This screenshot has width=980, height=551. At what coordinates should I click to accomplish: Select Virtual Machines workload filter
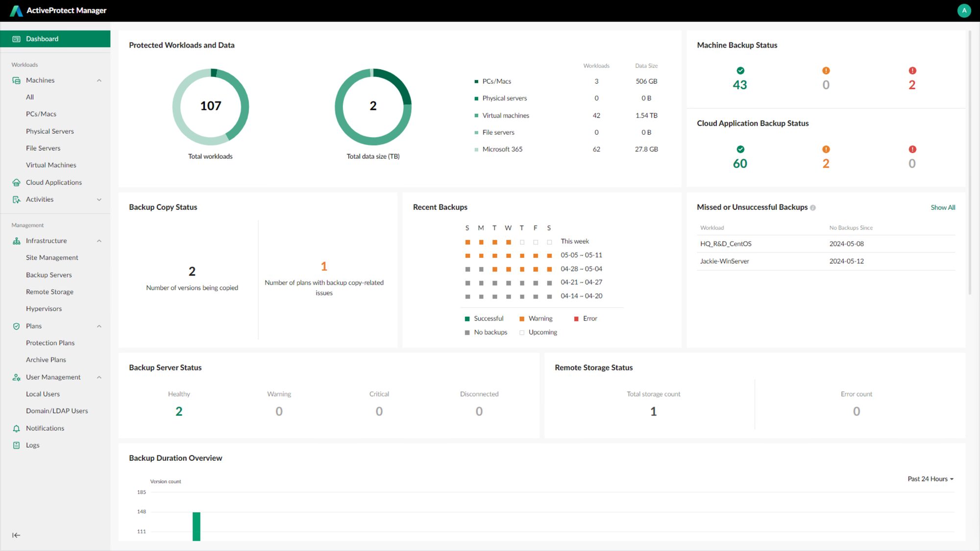[x=50, y=164]
